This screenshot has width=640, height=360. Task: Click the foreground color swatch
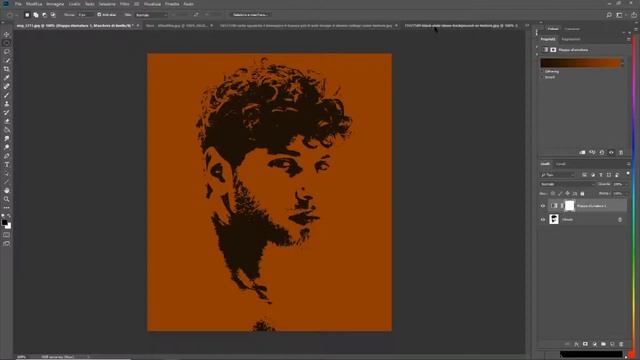(4, 222)
